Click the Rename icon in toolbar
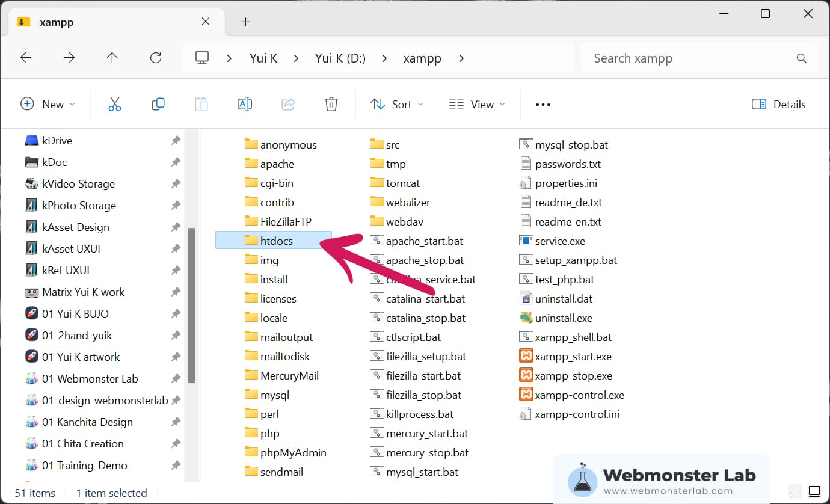830x504 pixels. [x=245, y=104]
